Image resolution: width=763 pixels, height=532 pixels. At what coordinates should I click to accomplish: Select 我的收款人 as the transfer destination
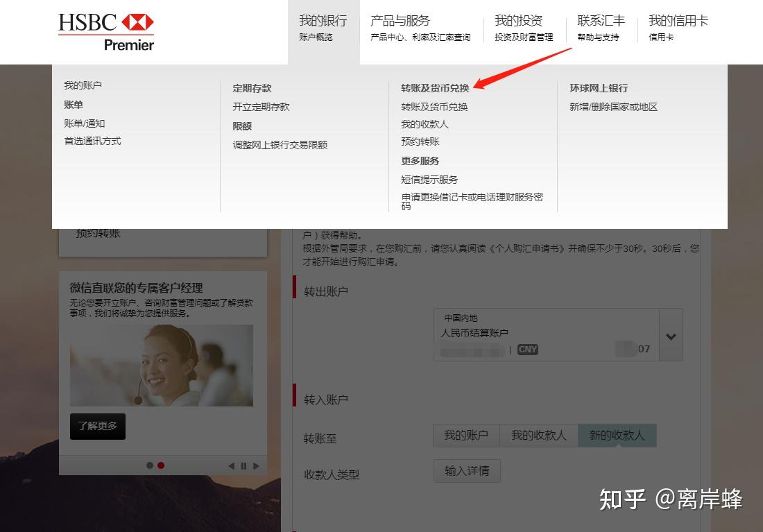[540, 435]
